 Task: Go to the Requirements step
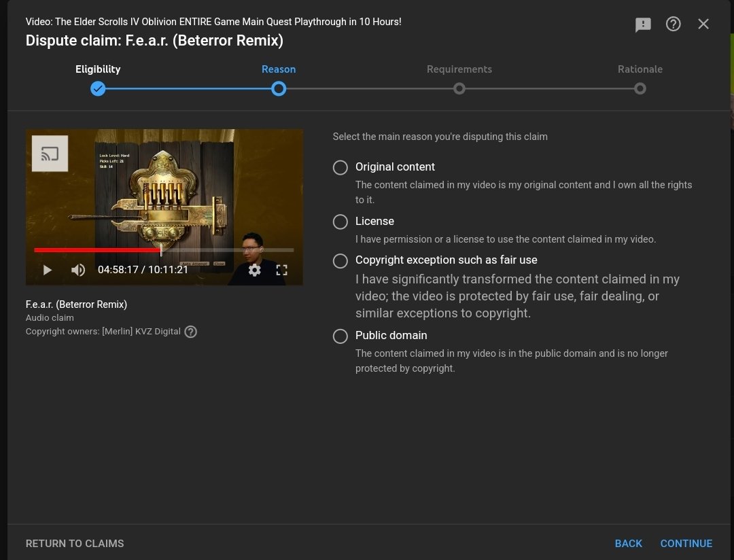click(x=459, y=69)
